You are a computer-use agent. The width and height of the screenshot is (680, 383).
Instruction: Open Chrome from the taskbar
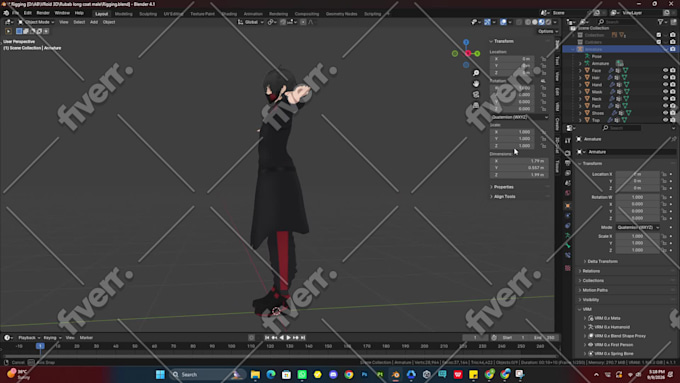[349, 374]
